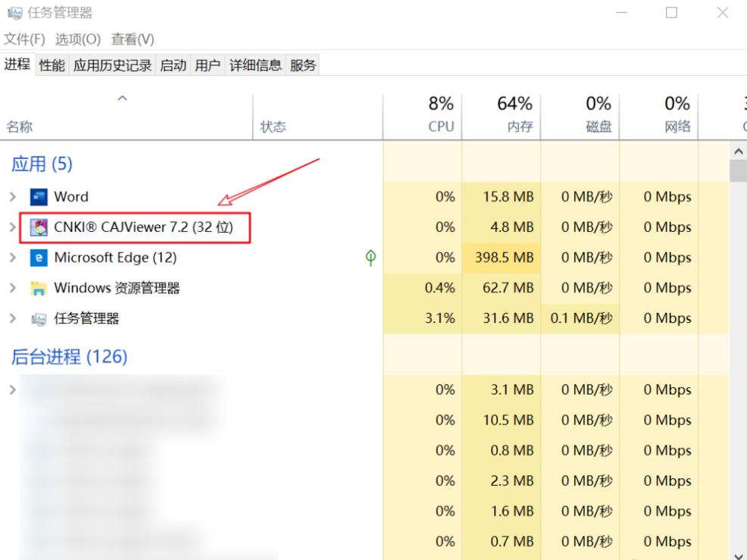The image size is (747, 560).
Task: Expand the CNKI CAJViewer process group
Action: coord(12,227)
